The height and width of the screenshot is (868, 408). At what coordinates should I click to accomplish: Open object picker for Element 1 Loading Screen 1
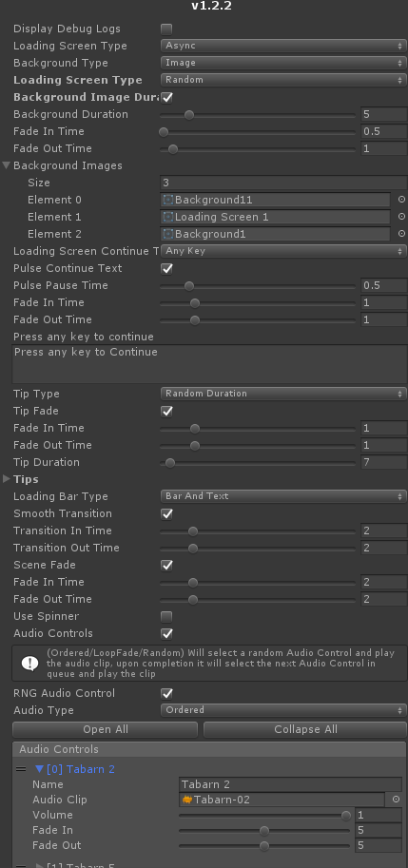pyautogui.click(x=402, y=217)
